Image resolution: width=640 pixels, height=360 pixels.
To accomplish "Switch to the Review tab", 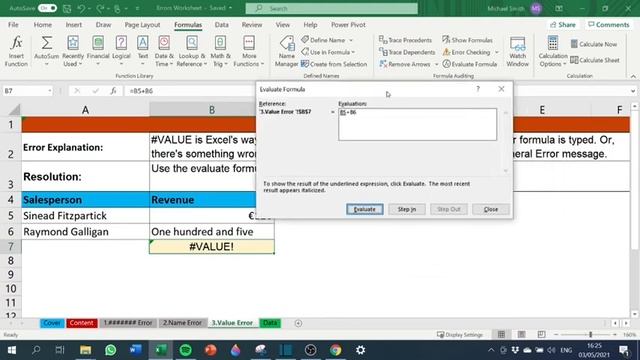I will point(252,25).
